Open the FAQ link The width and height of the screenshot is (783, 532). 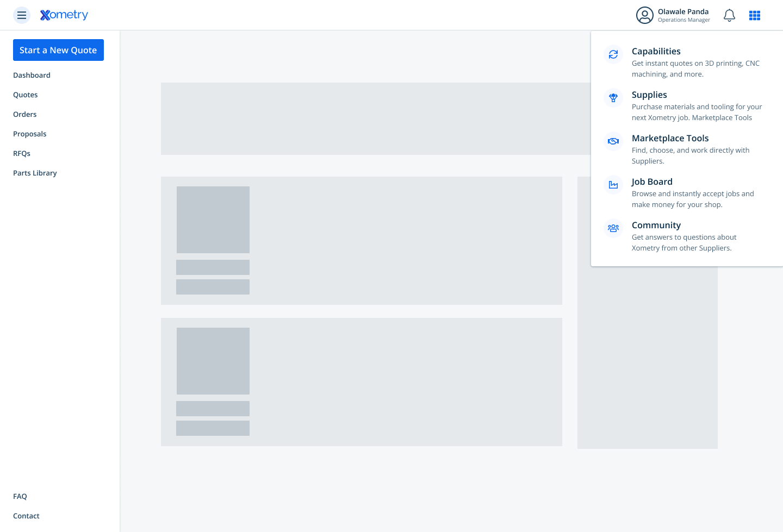coord(20,496)
